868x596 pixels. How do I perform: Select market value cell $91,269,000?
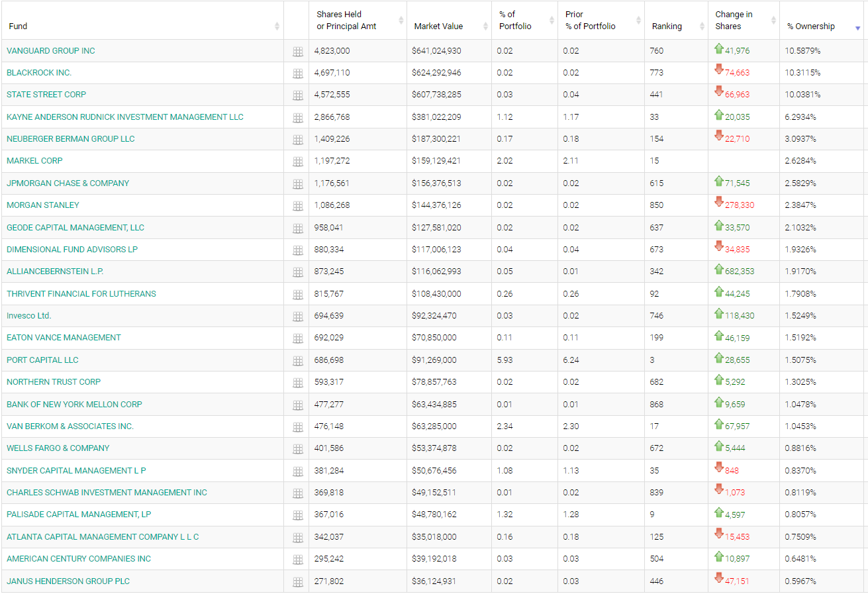[434, 360]
